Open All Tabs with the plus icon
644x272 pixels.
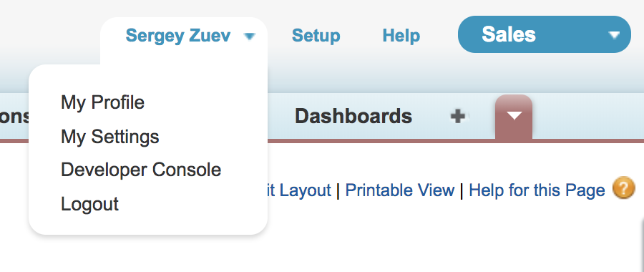point(459,116)
